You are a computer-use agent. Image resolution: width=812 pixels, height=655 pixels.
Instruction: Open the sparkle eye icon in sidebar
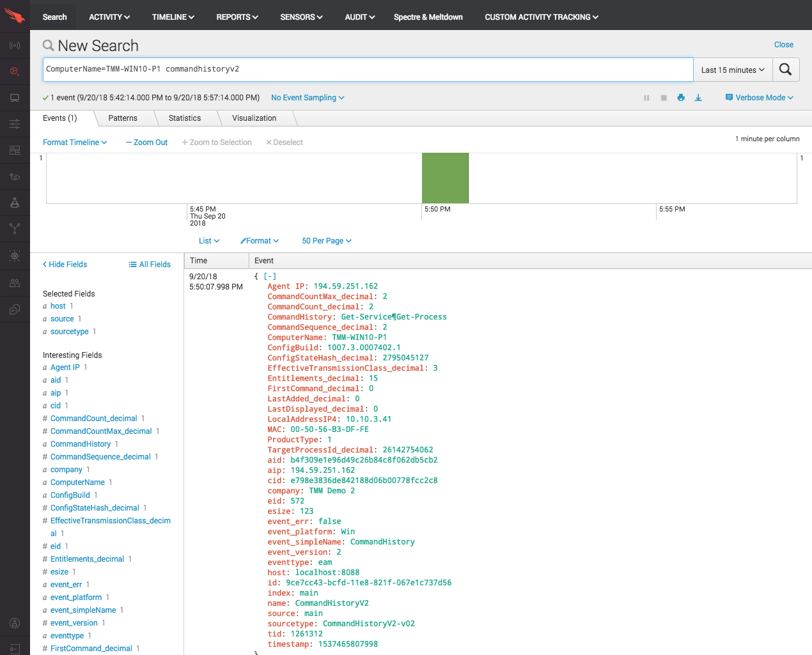(x=15, y=176)
